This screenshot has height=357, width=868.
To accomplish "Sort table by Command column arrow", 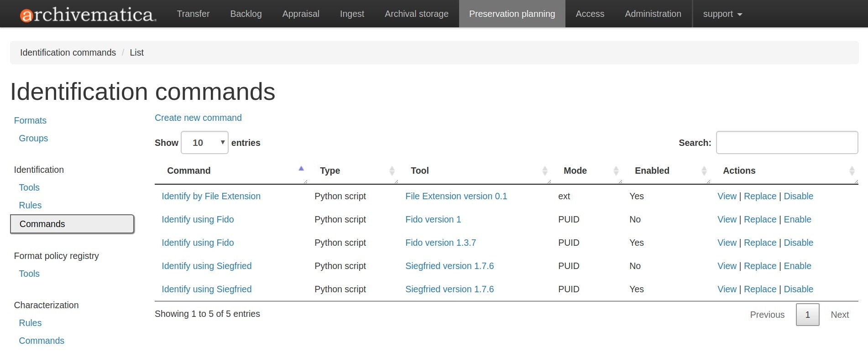I will [x=301, y=169].
